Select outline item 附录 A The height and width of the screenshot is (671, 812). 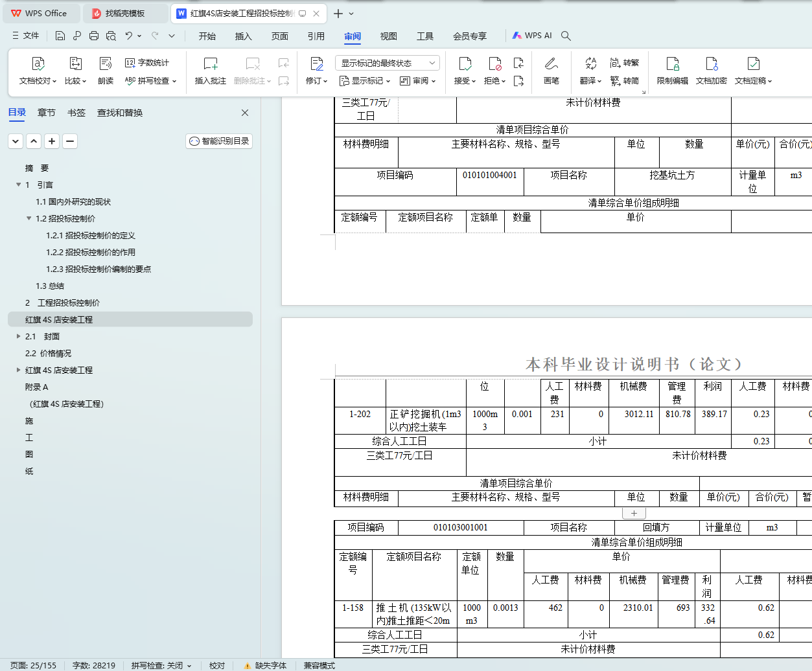pos(36,387)
